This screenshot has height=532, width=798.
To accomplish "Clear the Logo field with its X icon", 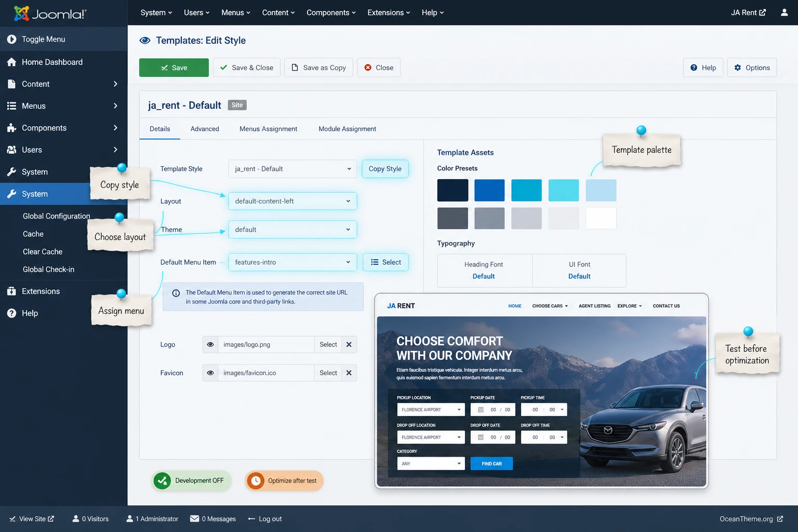I will point(349,344).
